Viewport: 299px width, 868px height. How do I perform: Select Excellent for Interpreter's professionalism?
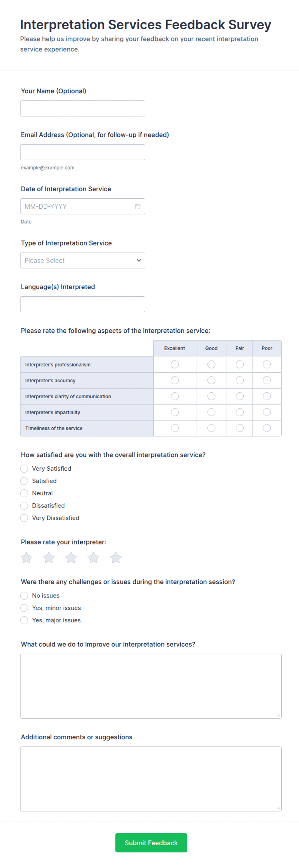click(x=175, y=364)
